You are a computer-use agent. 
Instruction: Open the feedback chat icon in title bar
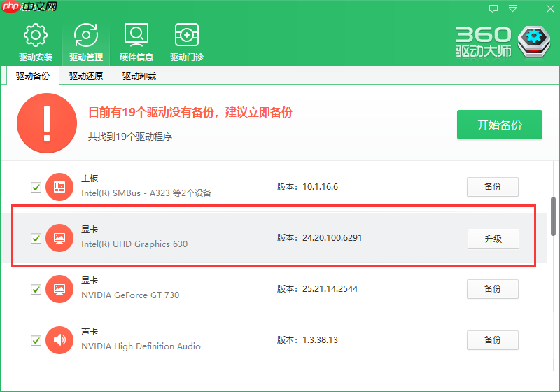(x=493, y=8)
